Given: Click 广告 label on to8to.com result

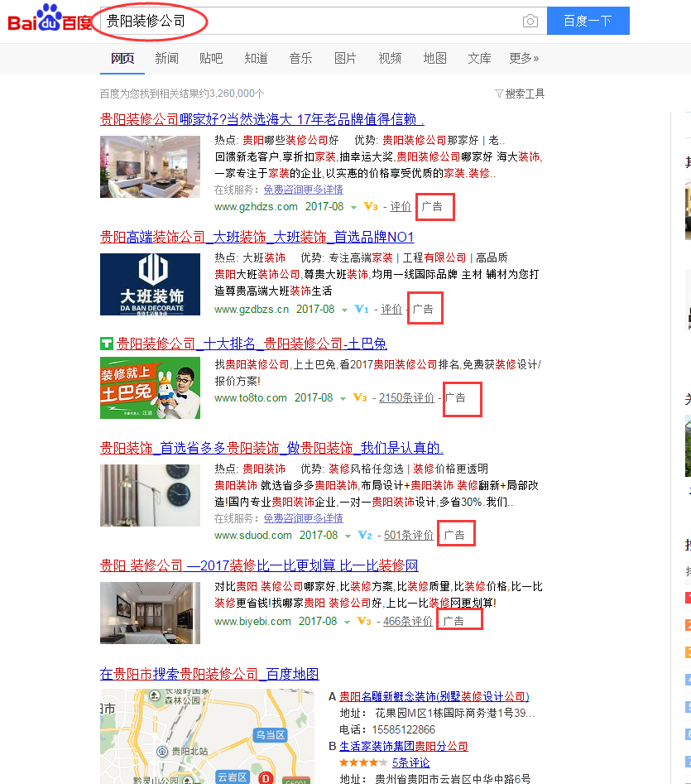Looking at the screenshot, I should coord(455,398).
